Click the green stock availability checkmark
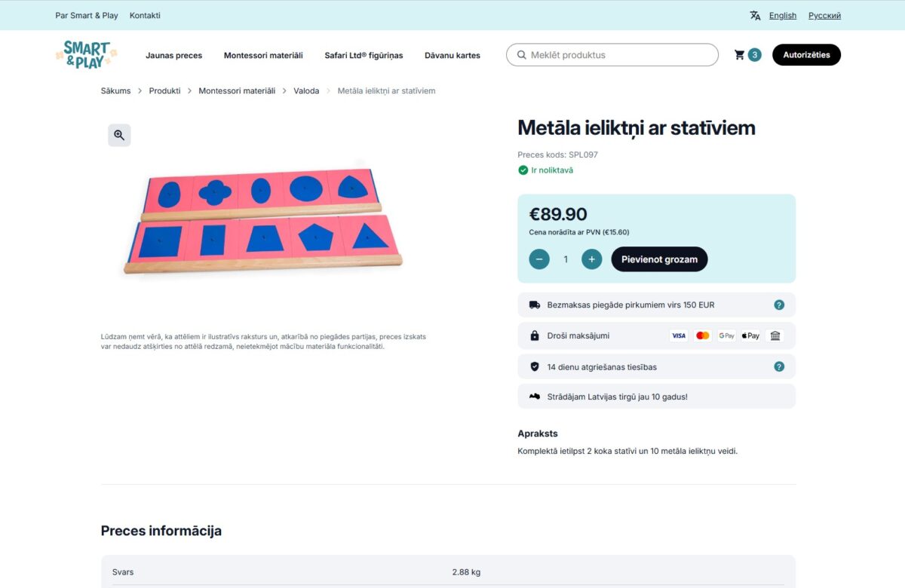The height and width of the screenshot is (588, 905). [x=523, y=170]
